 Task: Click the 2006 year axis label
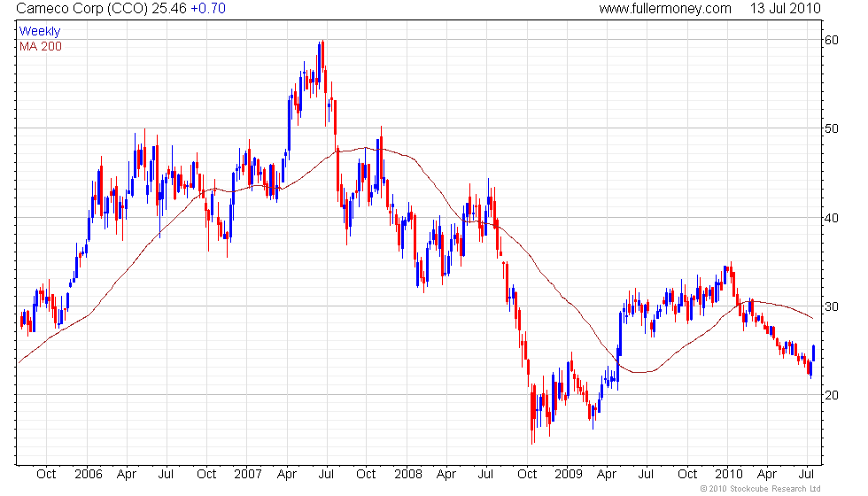tap(88, 474)
